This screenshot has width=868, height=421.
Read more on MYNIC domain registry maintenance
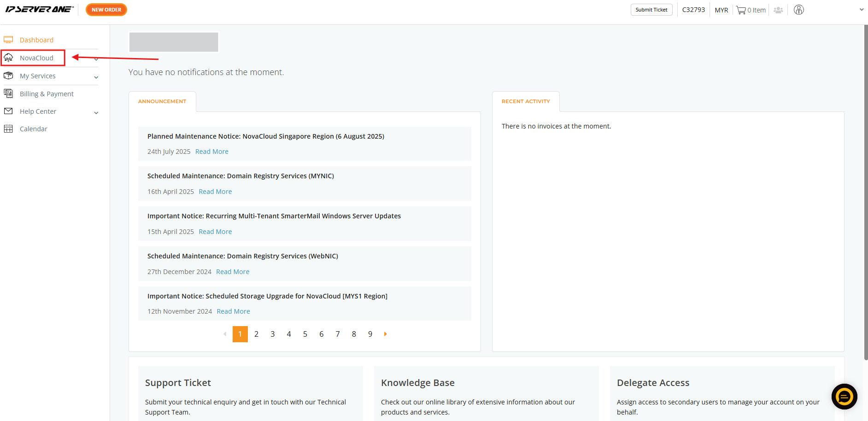pos(215,192)
